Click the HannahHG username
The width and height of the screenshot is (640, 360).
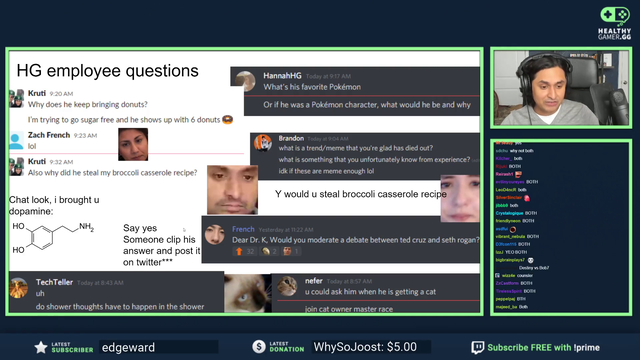coord(282,76)
